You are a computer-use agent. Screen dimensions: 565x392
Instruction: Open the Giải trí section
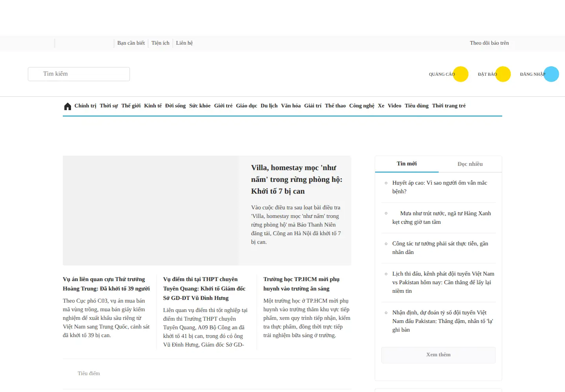tap(313, 106)
